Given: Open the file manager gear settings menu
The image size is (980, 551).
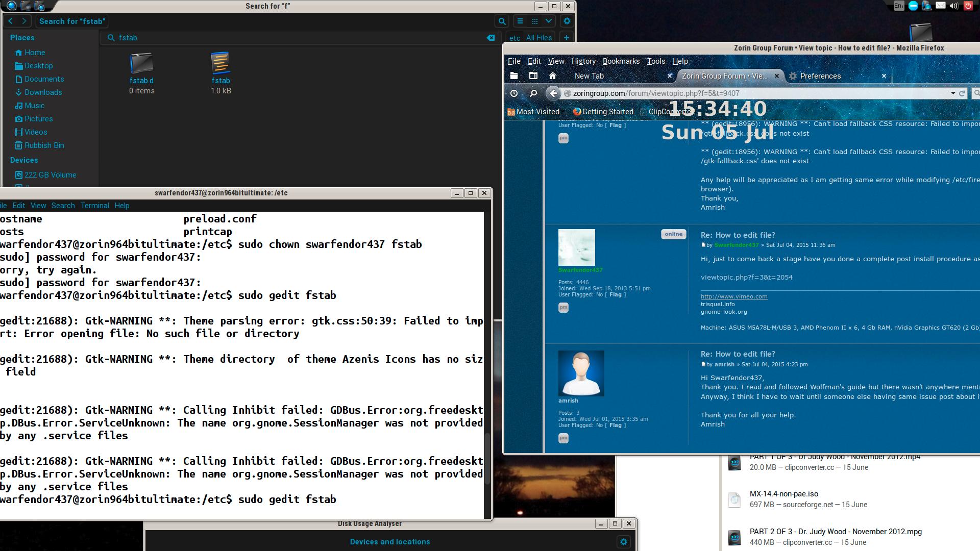Looking at the screenshot, I should 567,21.
